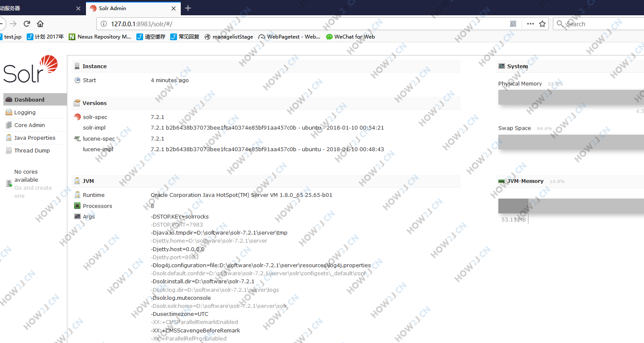Click the Java Properties sidebar icon
This screenshot has height=343, width=644.
tap(9, 138)
